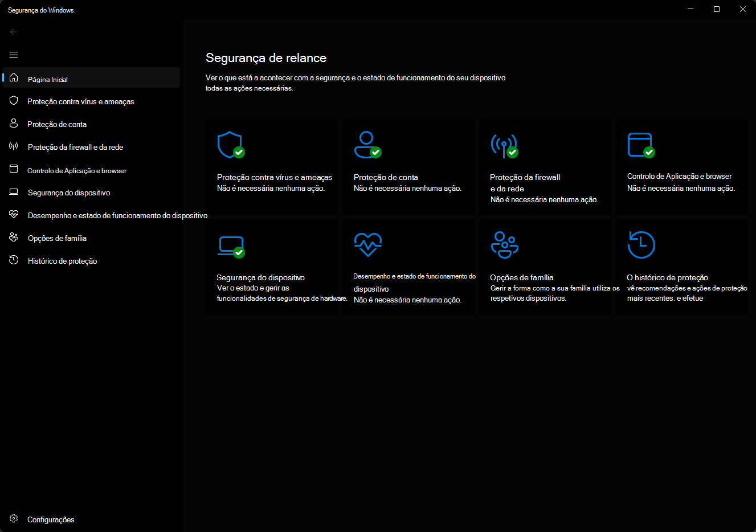Open the O histórico de proteção card title
The width and height of the screenshot is (756, 532).
(x=668, y=277)
